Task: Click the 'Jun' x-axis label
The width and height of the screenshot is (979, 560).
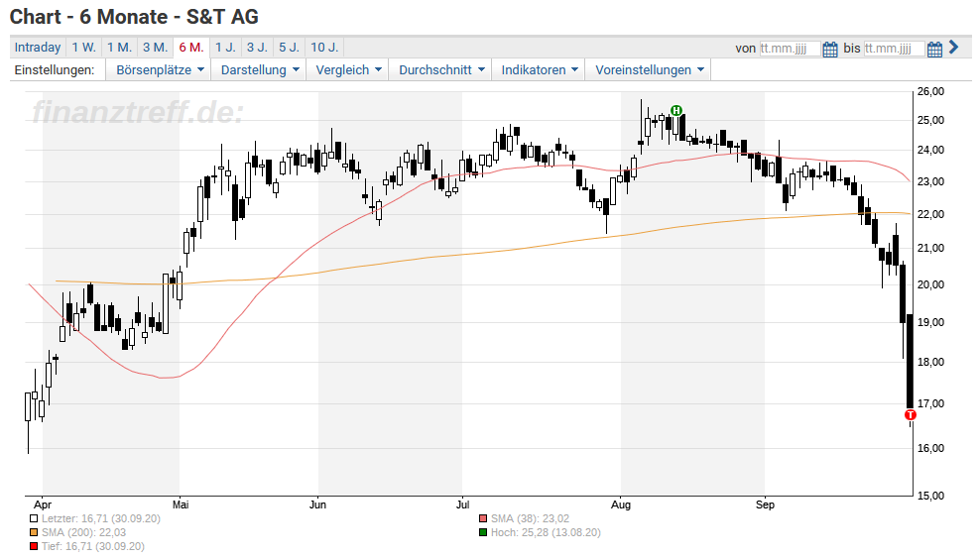Action: (317, 504)
